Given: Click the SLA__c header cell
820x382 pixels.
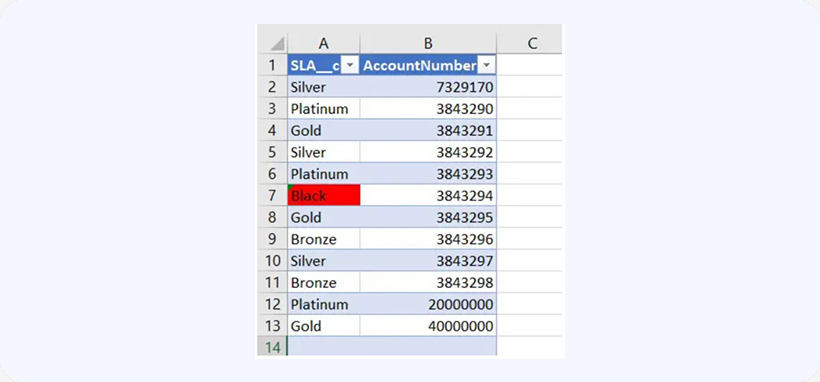Looking at the screenshot, I should pyautogui.click(x=324, y=65).
